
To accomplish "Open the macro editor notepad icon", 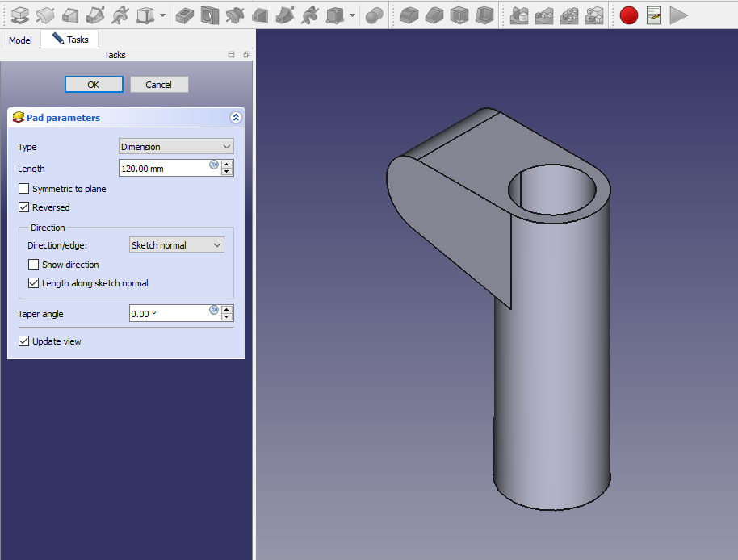I will [654, 15].
